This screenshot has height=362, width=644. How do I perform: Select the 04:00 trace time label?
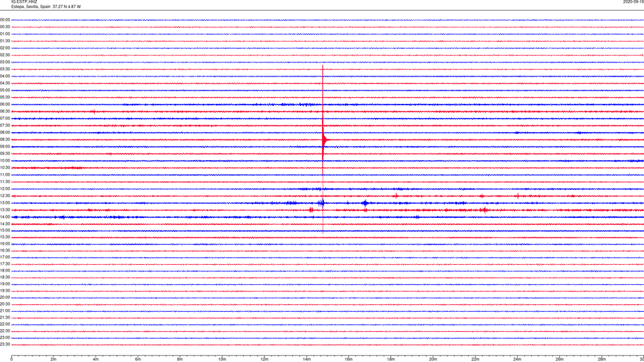click(5, 76)
